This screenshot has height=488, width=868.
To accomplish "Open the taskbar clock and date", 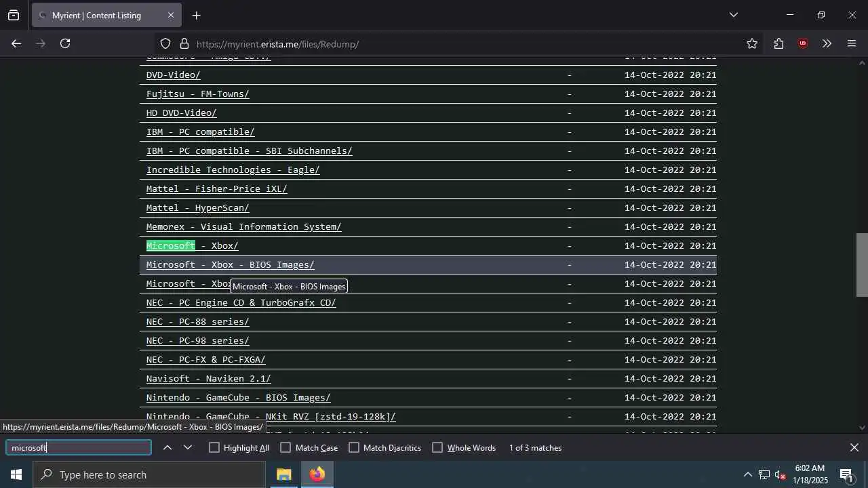I will [x=810, y=474].
